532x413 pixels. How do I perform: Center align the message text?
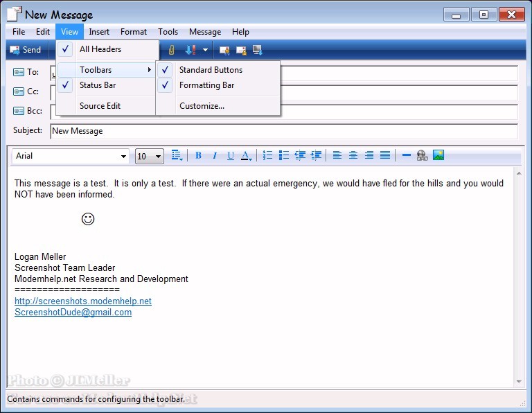tap(353, 156)
